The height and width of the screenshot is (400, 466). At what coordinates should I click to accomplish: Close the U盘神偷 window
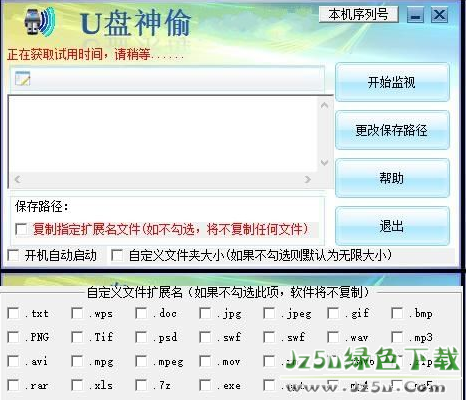439,15
